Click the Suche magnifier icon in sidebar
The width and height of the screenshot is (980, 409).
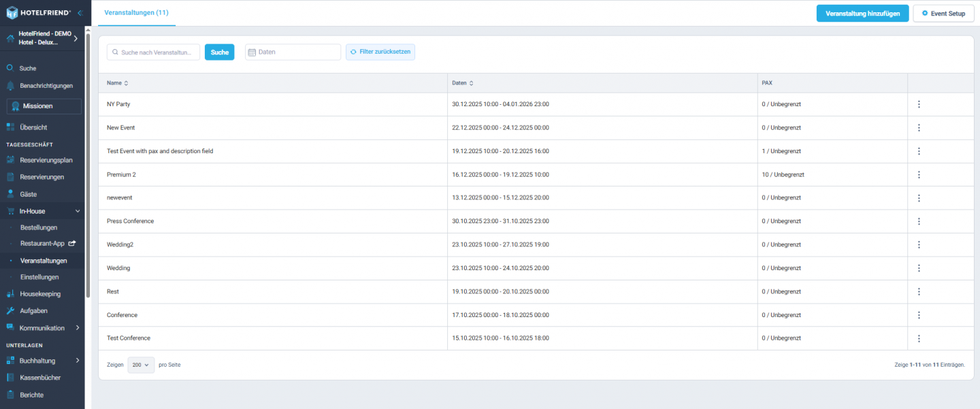[10, 68]
